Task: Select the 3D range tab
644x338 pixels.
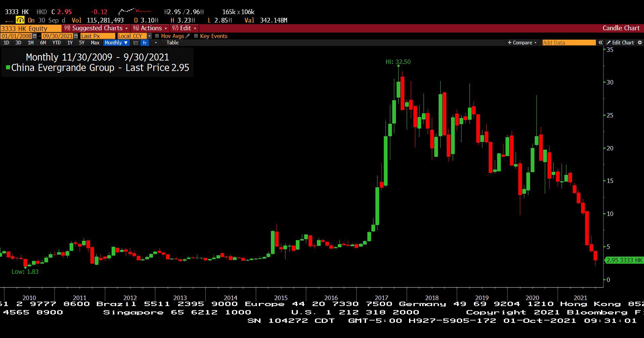Action: (18, 43)
